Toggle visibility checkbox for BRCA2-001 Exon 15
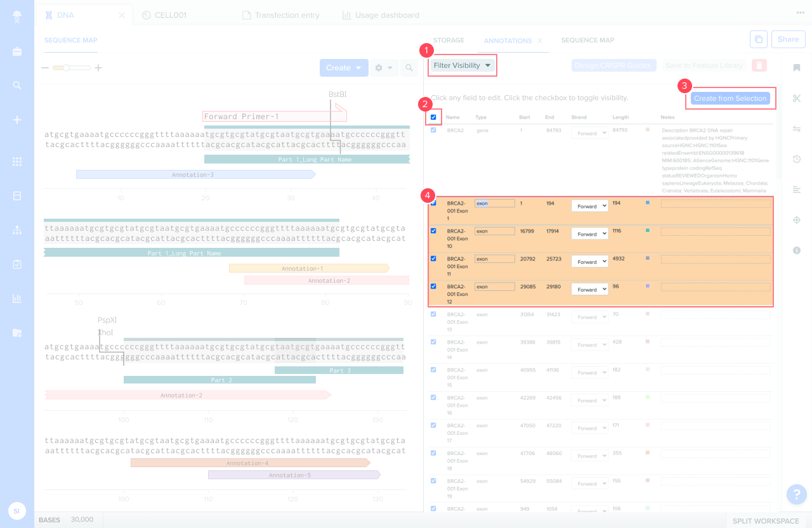The width and height of the screenshot is (812, 528). (x=433, y=370)
